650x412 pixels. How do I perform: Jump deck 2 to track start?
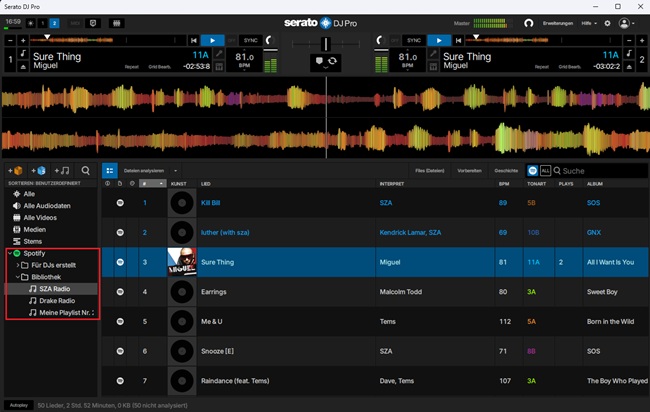click(x=458, y=40)
